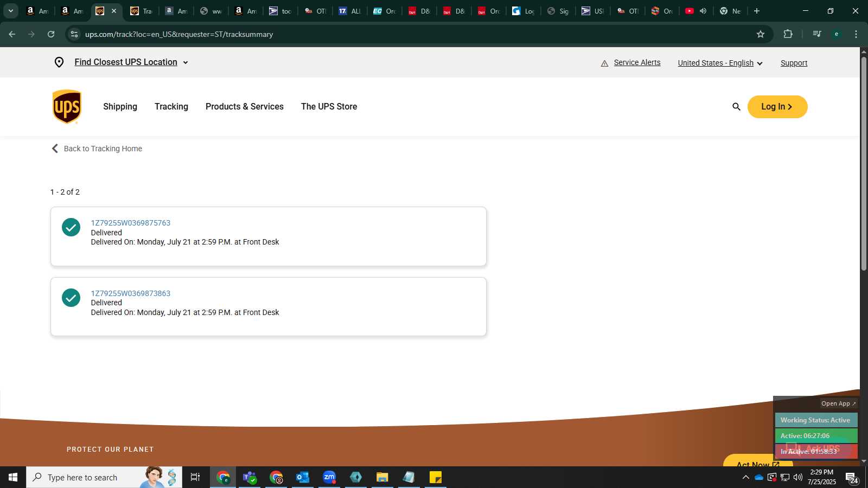Click the Log In button

(777, 107)
